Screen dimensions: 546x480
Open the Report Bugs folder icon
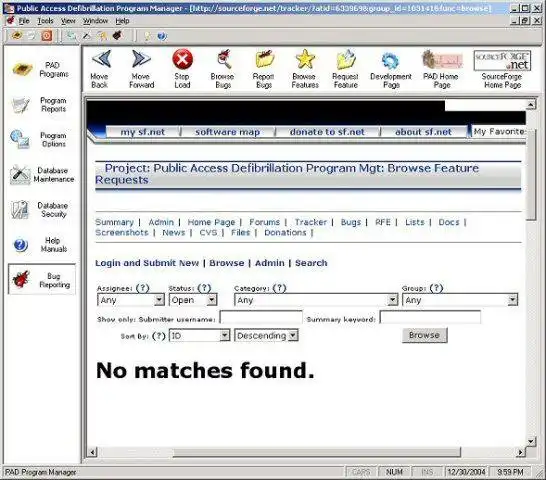click(264, 59)
